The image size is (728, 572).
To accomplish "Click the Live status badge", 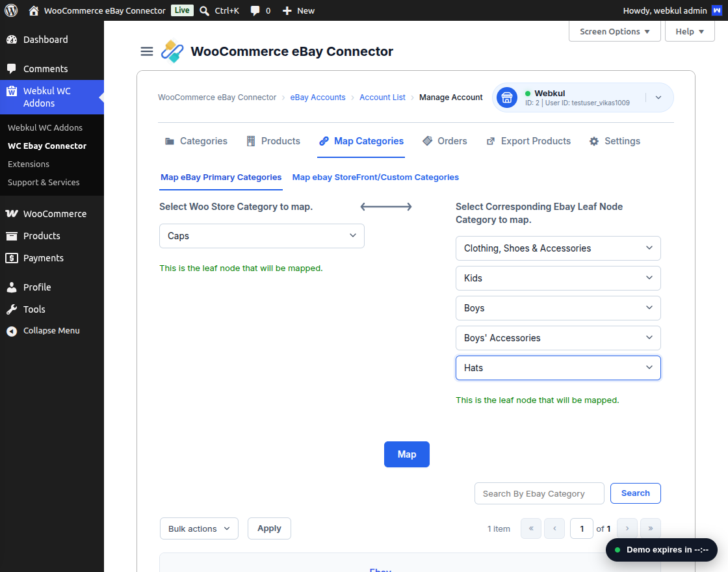I will pos(182,10).
